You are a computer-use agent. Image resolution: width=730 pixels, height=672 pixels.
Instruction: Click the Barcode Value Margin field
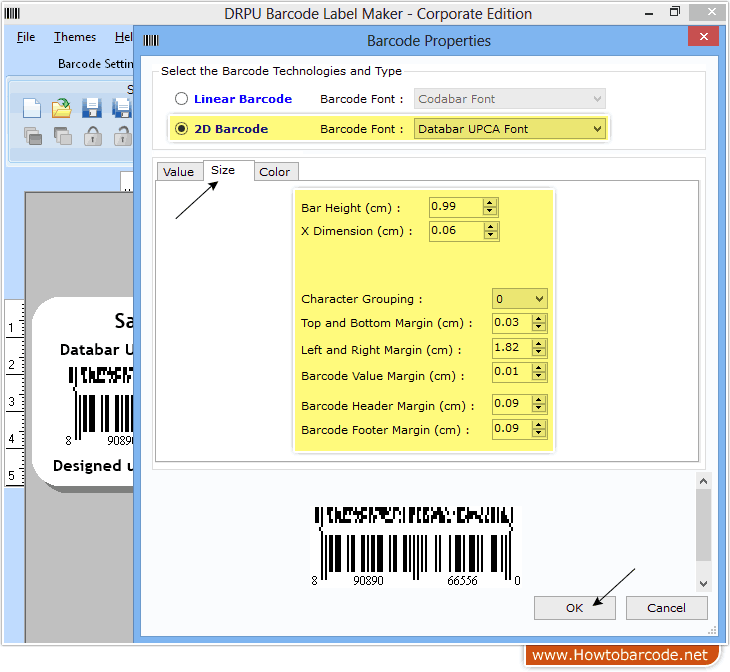512,372
